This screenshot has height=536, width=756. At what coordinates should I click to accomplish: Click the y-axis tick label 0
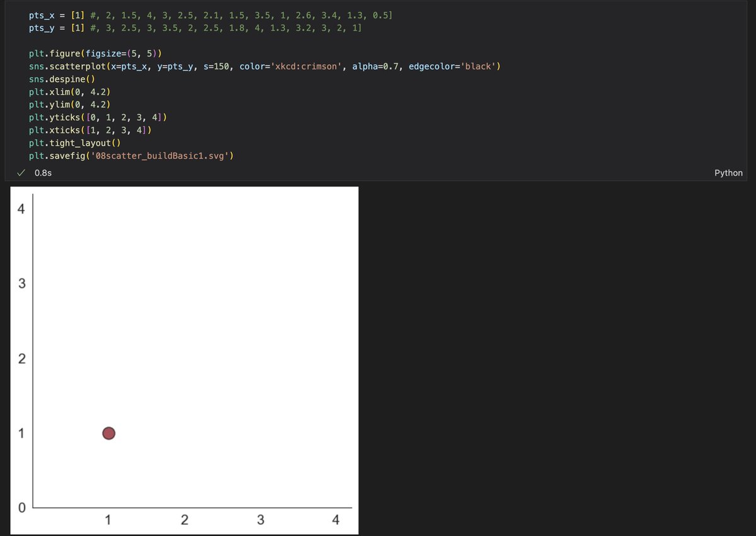[x=21, y=508]
